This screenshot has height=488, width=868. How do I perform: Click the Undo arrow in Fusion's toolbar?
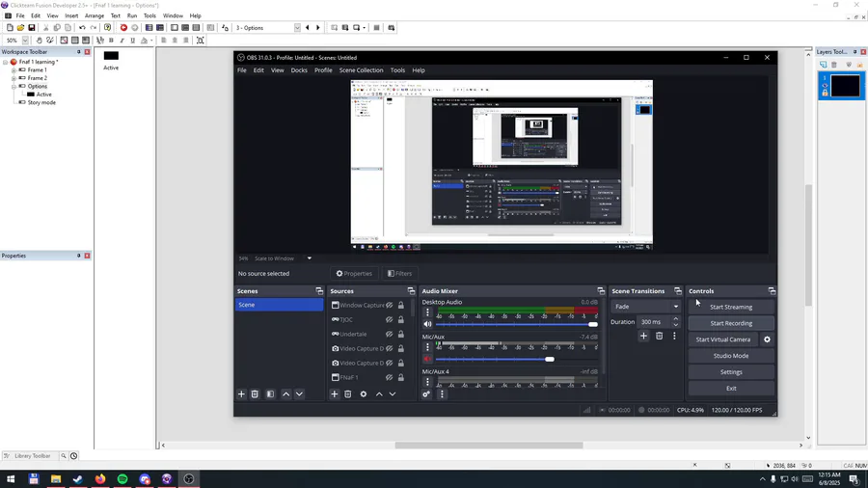(x=82, y=28)
